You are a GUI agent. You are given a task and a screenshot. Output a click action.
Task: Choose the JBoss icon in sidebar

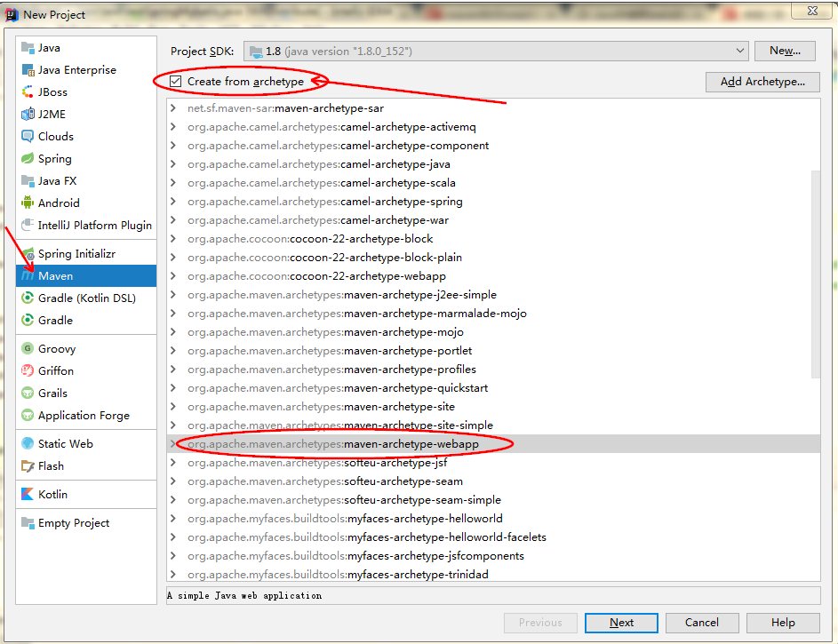coord(28,91)
